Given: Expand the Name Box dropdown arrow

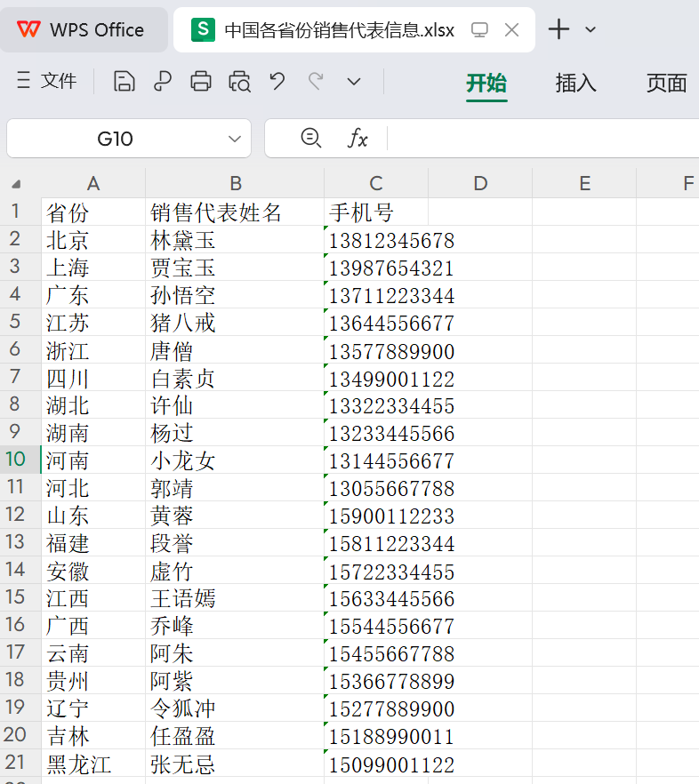Looking at the screenshot, I should 235,139.
